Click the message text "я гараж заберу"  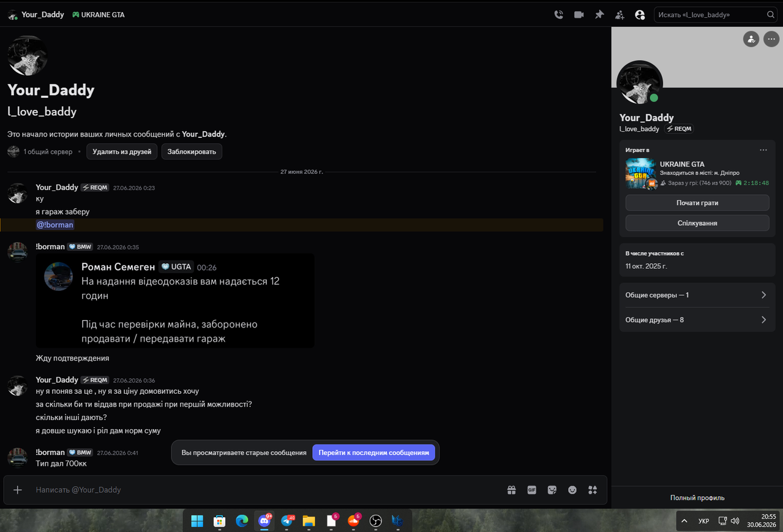pos(62,212)
